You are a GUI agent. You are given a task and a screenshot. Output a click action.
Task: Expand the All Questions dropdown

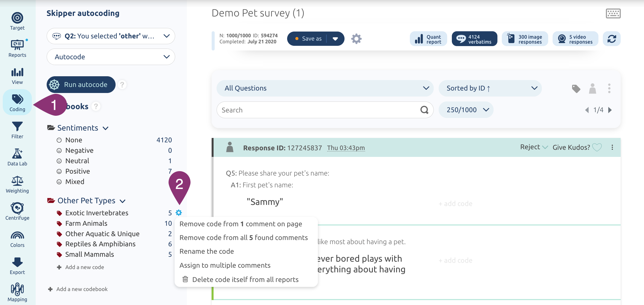click(325, 88)
